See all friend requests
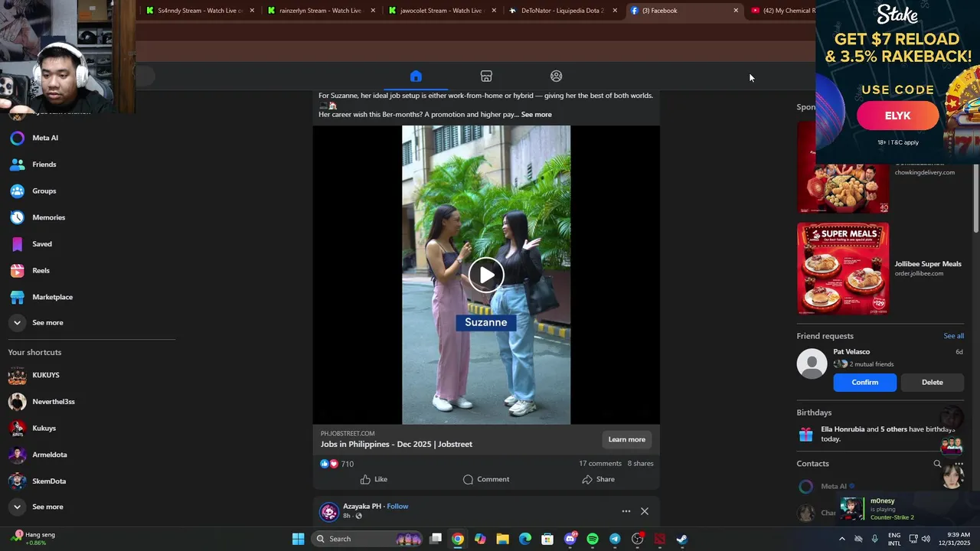 tap(953, 336)
